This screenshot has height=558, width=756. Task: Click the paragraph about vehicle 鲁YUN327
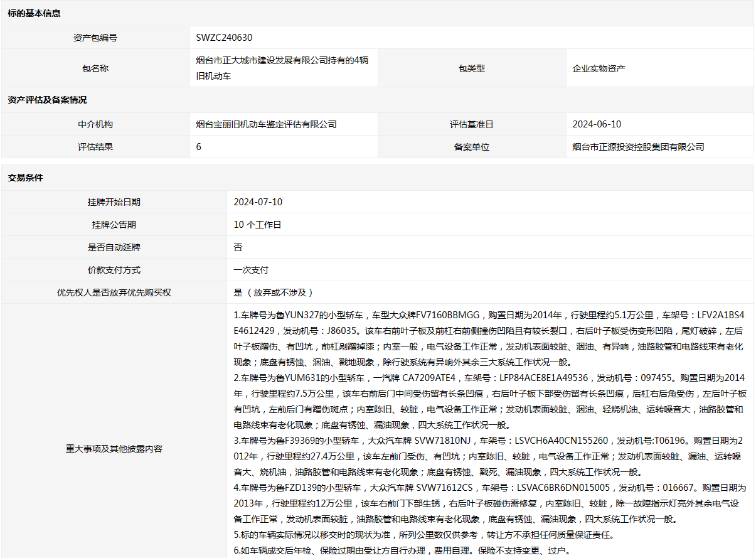pos(489,338)
